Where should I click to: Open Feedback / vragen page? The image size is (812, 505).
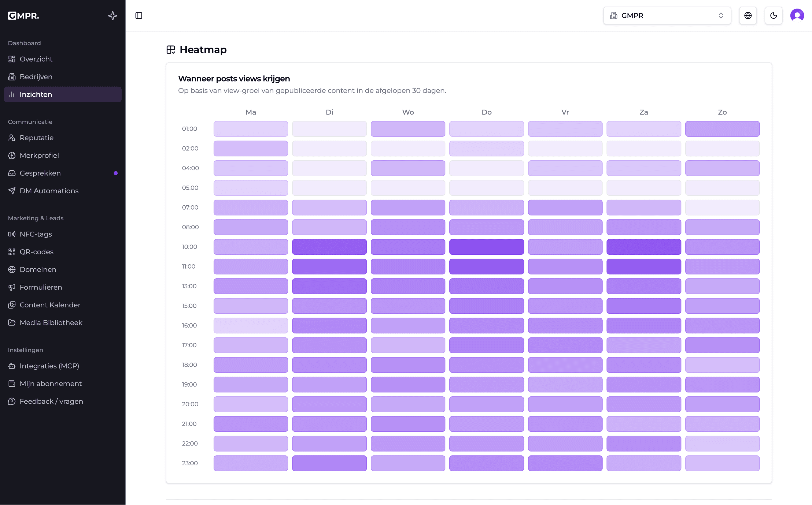coord(63,401)
